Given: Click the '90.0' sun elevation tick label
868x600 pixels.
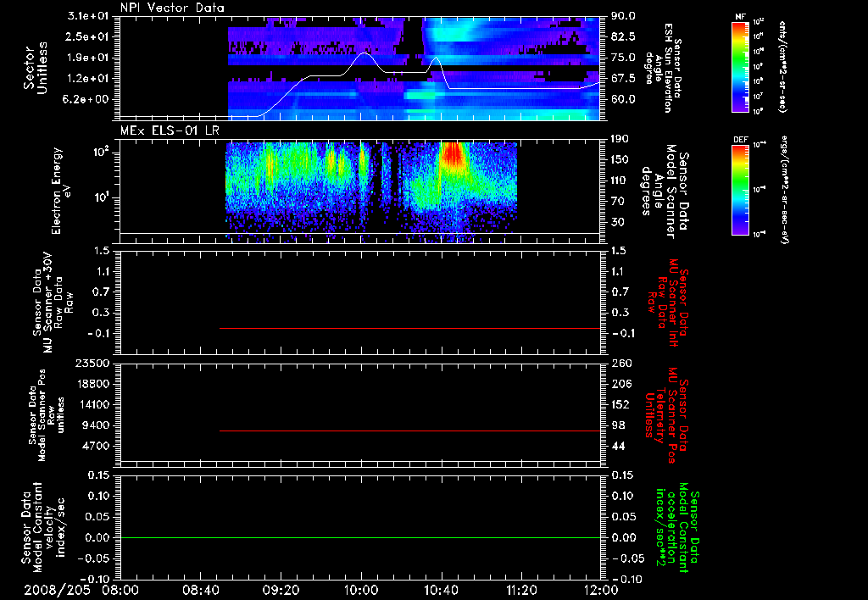Looking at the screenshot, I should click(623, 16).
